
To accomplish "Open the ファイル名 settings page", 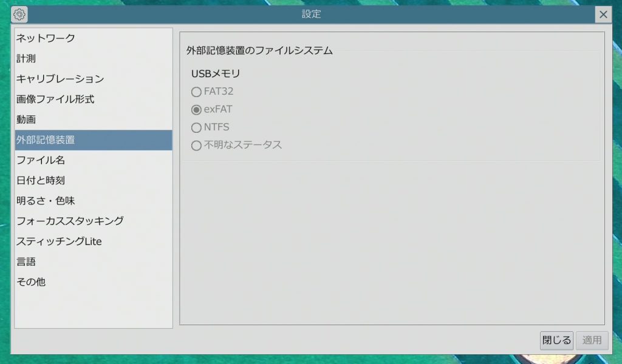I will (41, 160).
